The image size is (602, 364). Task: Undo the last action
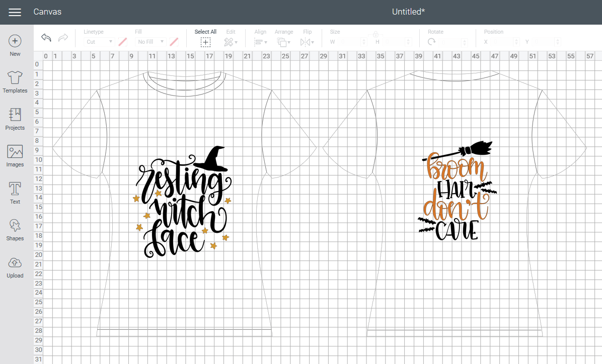[x=46, y=38]
